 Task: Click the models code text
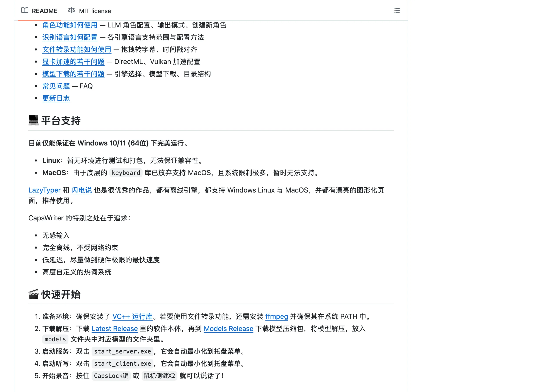click(55, 339)
